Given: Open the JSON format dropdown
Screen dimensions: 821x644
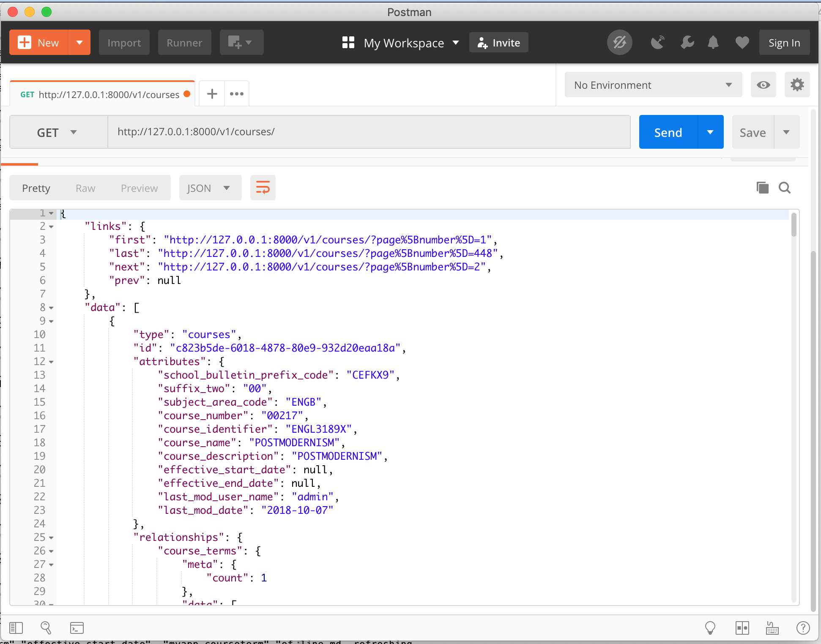Looking at the screenshot, I should [210, 188].
